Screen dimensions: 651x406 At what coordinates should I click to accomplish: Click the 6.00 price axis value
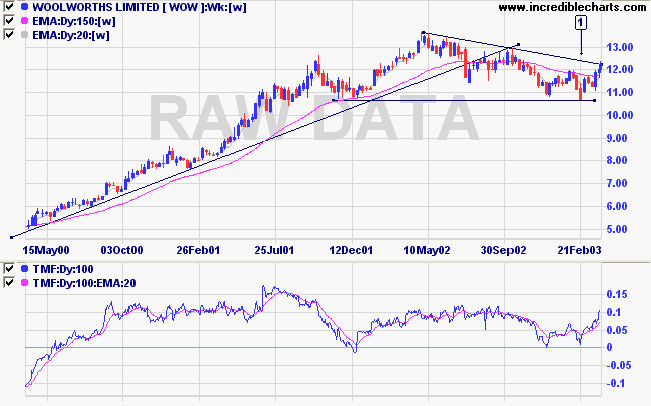(x=617, y=206)
